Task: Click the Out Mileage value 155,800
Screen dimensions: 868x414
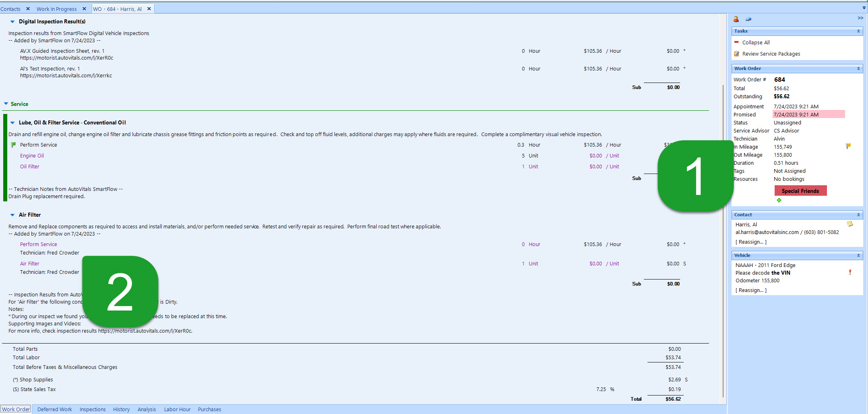Action: tap(783, 155)
